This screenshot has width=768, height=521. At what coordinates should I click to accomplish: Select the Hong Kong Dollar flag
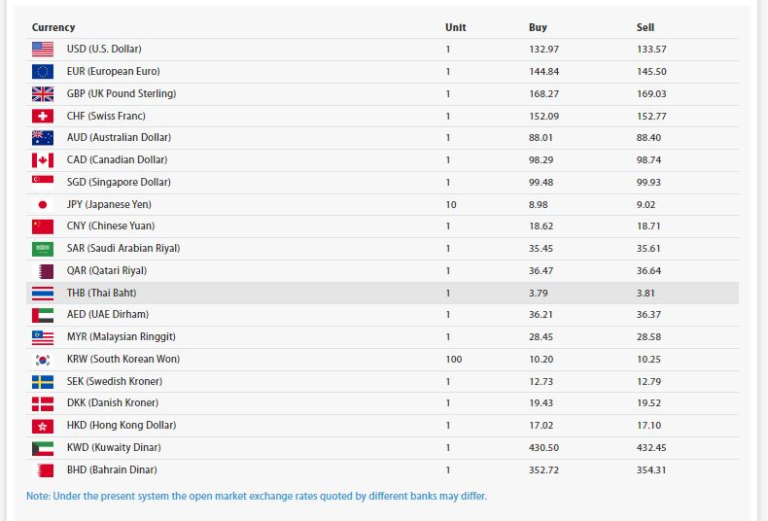point(42,426)
